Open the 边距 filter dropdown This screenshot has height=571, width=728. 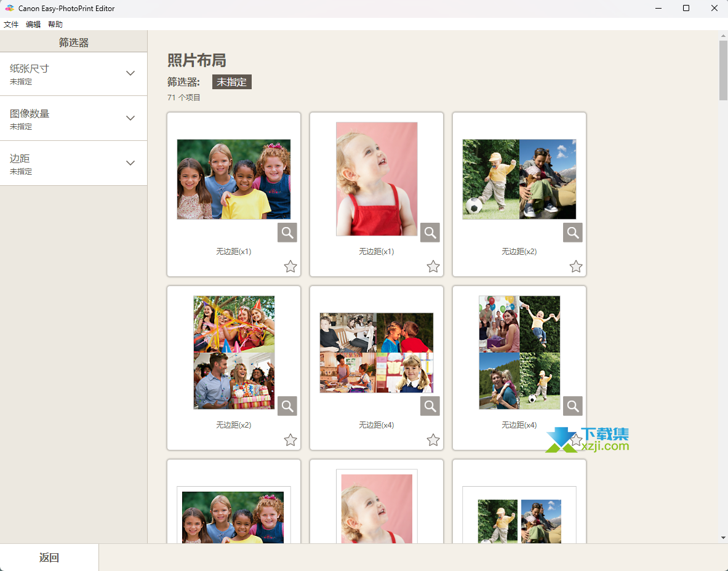tap(73, 164)
